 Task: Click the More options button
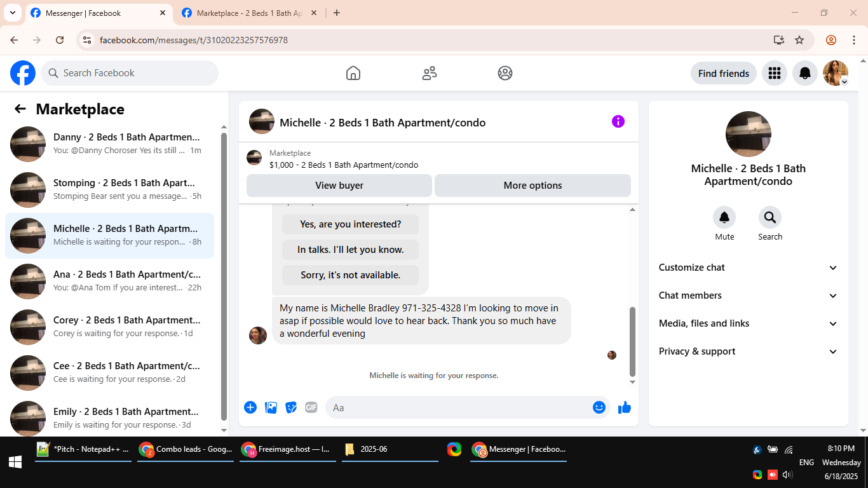[x=532, y=186]
